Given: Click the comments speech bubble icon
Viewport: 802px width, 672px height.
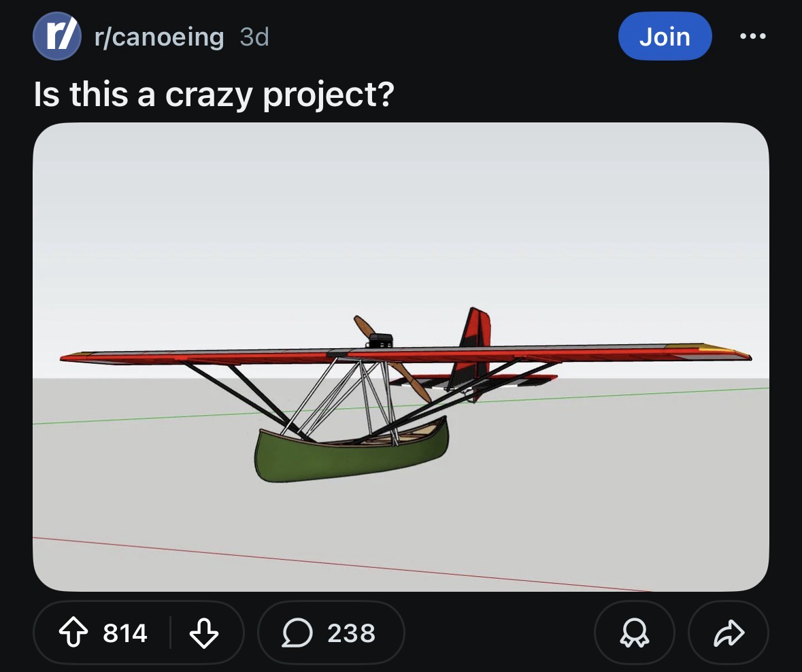Looking at the screenshot, I should [x=298, y=633].
